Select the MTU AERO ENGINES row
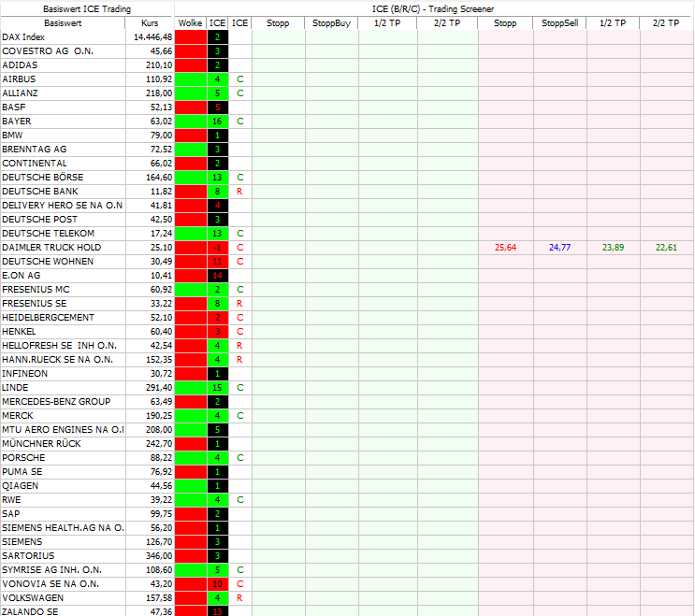This screenshot has width=695, height=616. [x=63, y=430]
